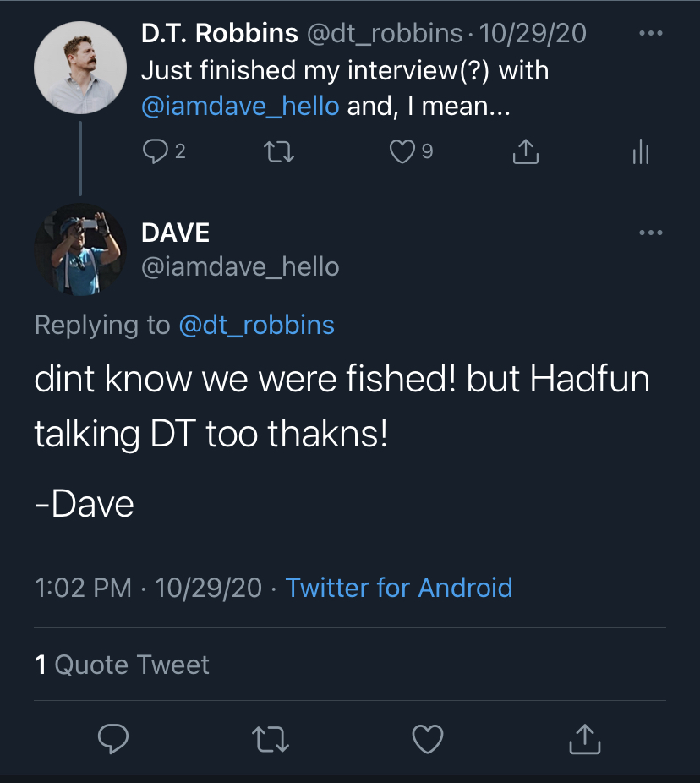
Task: Open DAVE's profile avatar
Action: pyautogui.click(x=80, y=249)
